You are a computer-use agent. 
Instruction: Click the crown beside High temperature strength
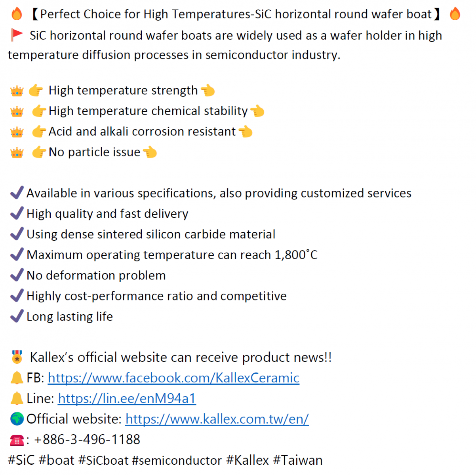(x=17, y=91)
